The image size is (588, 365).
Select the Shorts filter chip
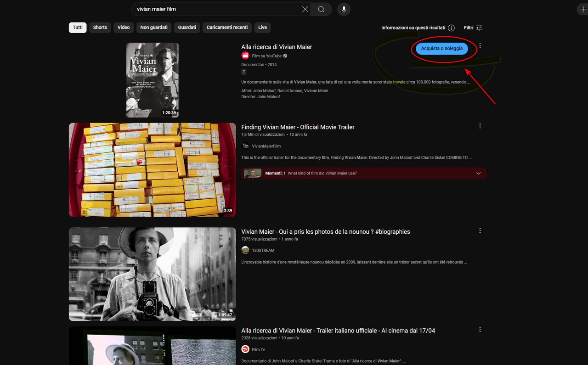coord(100,28)
